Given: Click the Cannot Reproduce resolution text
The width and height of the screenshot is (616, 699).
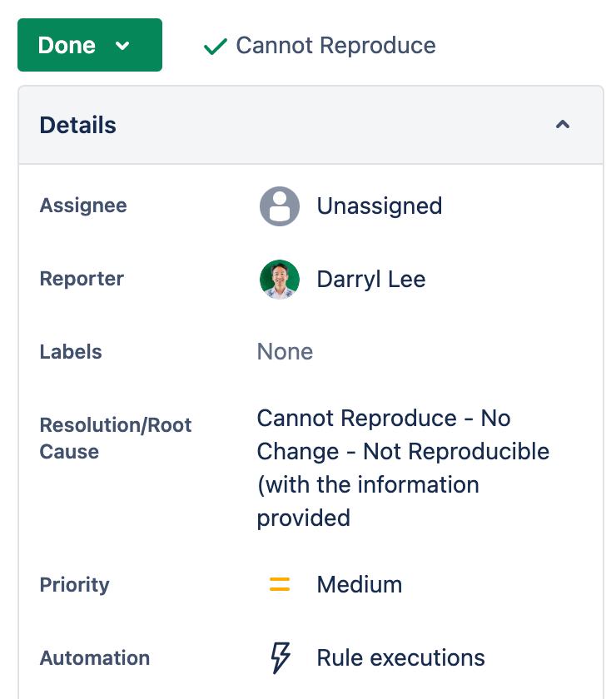Looking at the screenshot, I should 335,46.
